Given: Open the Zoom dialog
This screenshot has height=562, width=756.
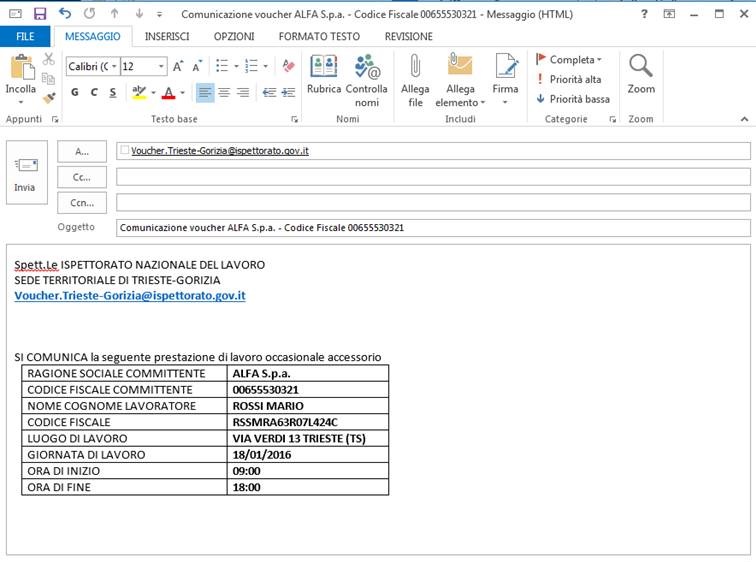Looking at the screenshot, I should pyautogui.click(x=641, y=75).
